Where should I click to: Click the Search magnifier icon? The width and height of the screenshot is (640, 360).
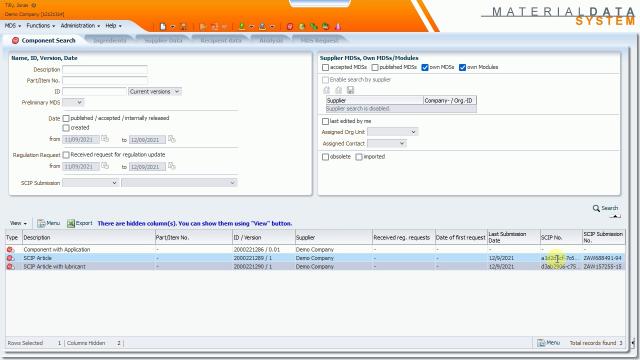click(596, 208)
